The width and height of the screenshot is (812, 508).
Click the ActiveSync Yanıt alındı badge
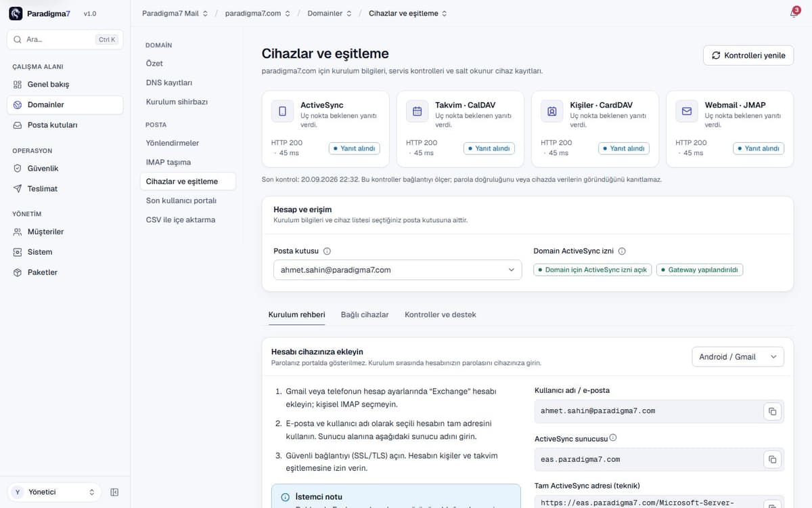pyautogui.click(x=355, y=148)
